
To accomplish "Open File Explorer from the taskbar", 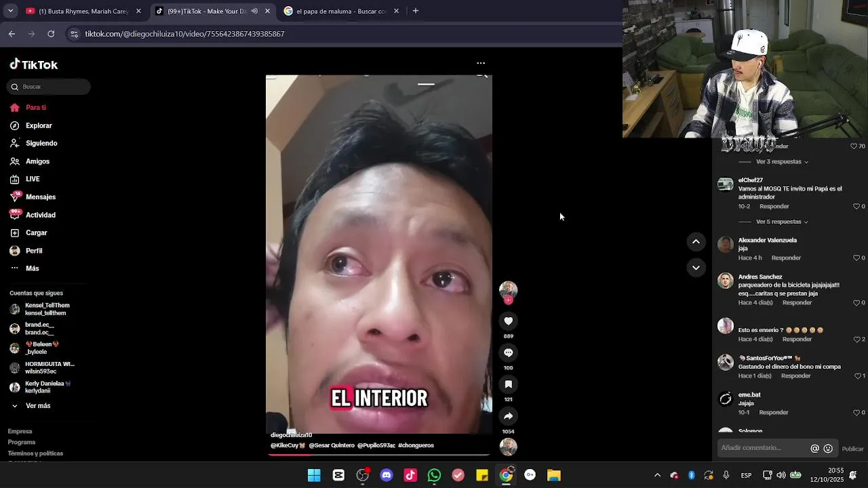I will (x=554, y=475).
